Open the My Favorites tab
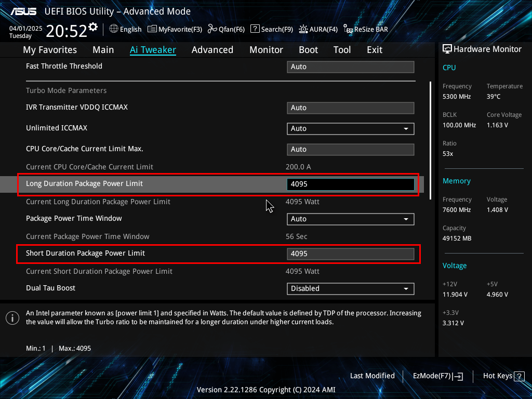The height and width of the screenshot is (399, 532). click(x=50, y=50)
